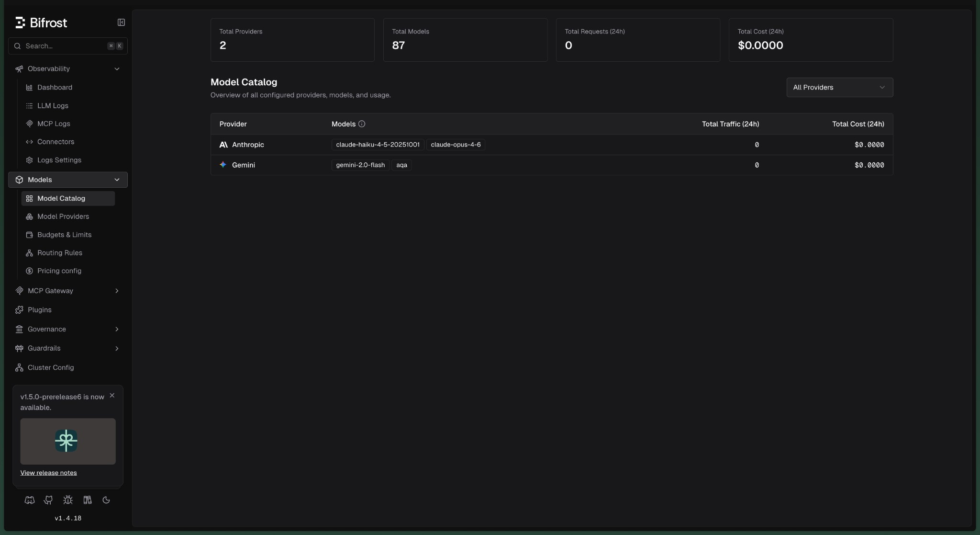The width and height of the screenshot is (980, 535).
Task: Select the claude-opus-4-6 model tag
Action: (456, 145)
